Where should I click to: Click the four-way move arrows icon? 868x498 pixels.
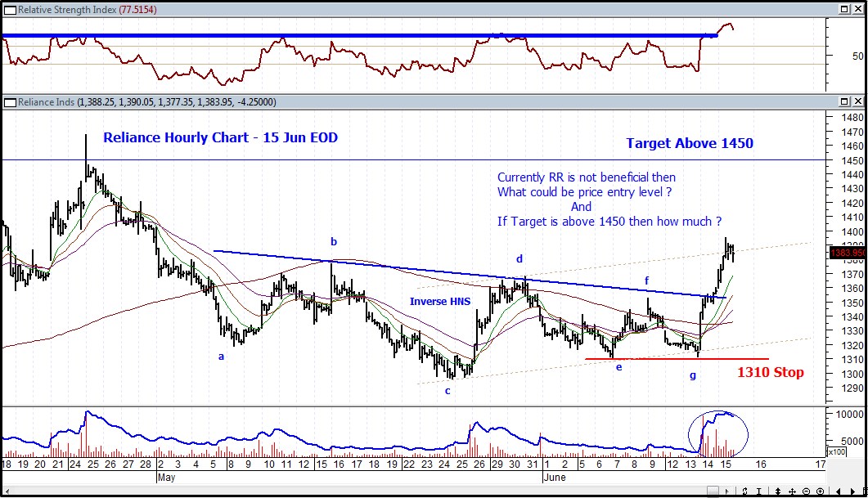pos(792,491)
